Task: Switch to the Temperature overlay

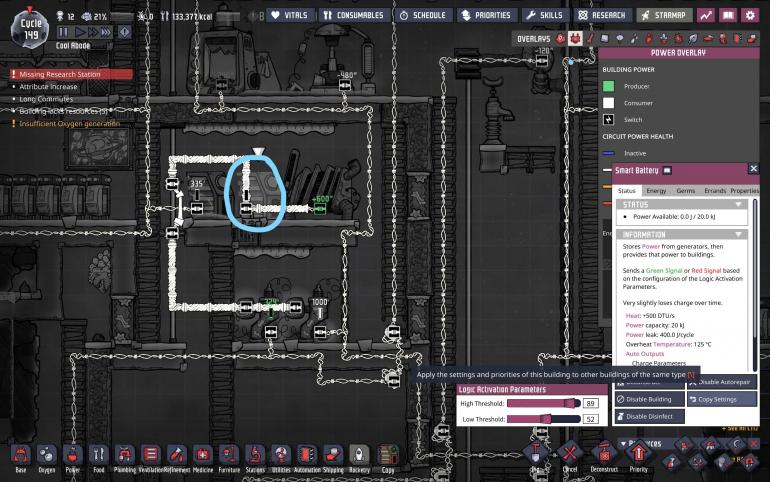Action: [590, 38]
